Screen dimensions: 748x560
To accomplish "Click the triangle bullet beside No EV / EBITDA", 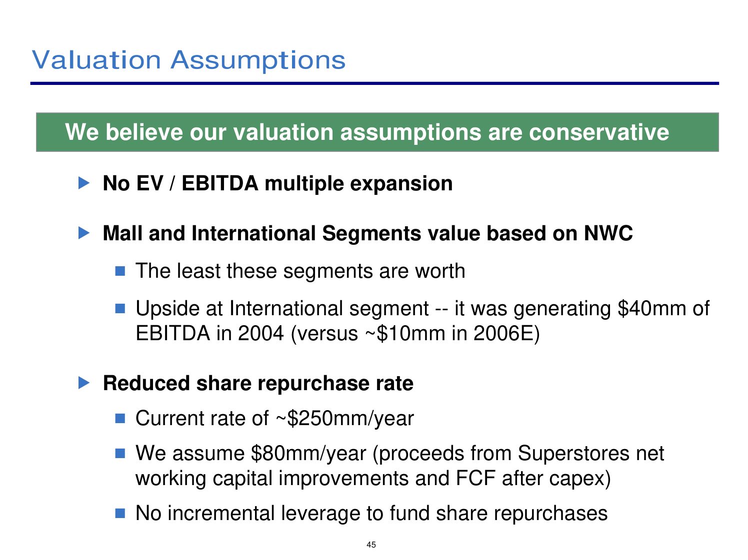I will point(84,183).
